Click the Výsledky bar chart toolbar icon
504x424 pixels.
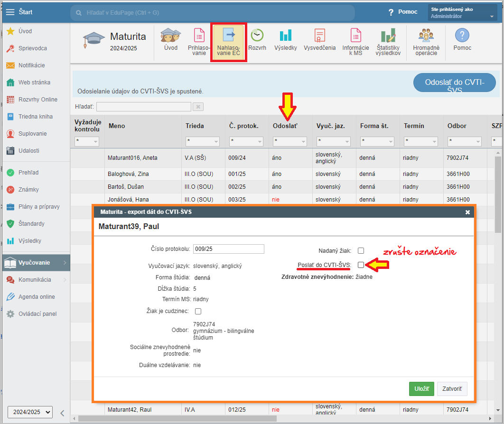(x=285, y=36)
